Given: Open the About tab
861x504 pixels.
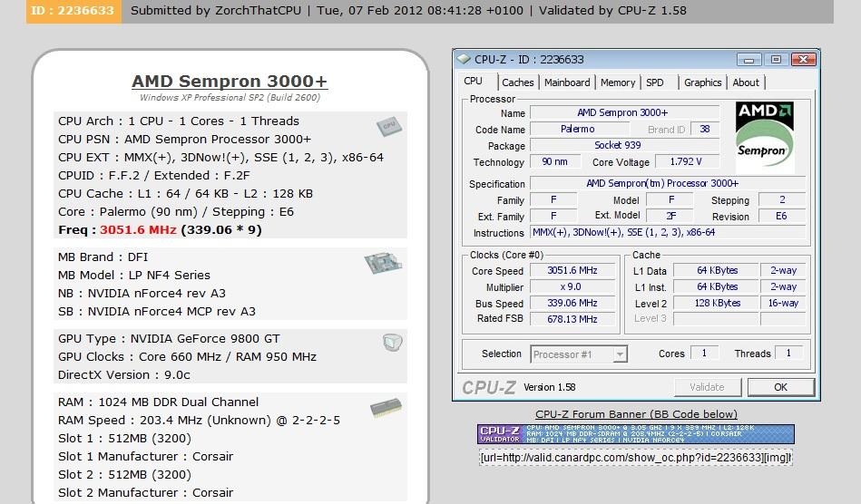Looking at the screenshot, I should coord(746,82).
